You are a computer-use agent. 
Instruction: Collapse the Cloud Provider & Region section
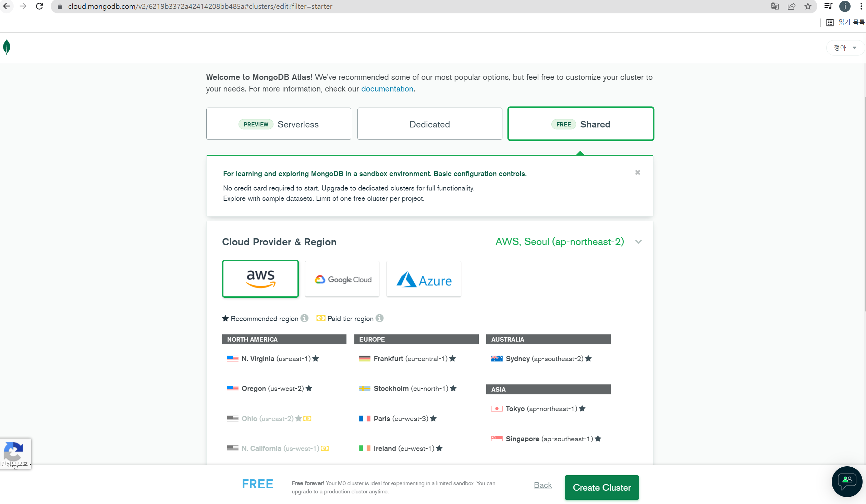(638, 242)
